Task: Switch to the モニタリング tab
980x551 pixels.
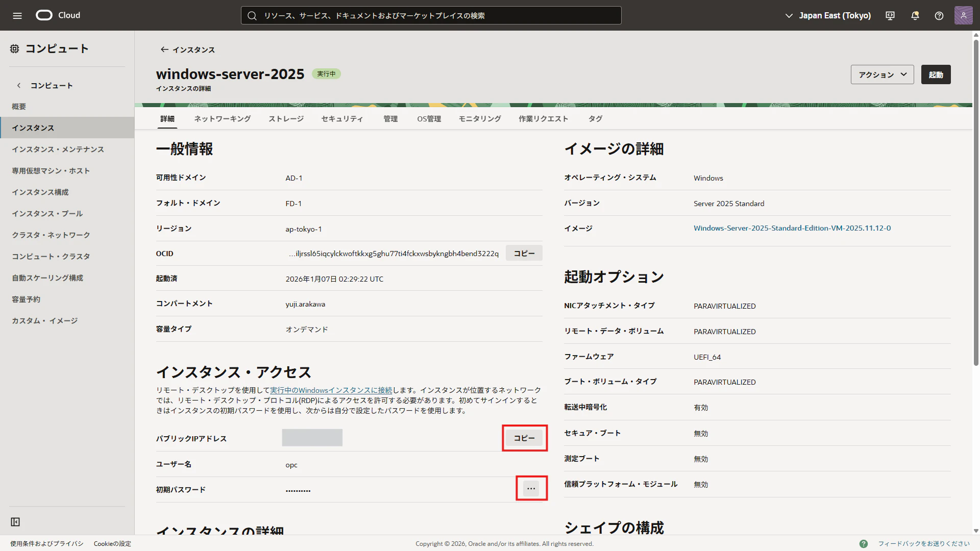Action: click(480, 119)
